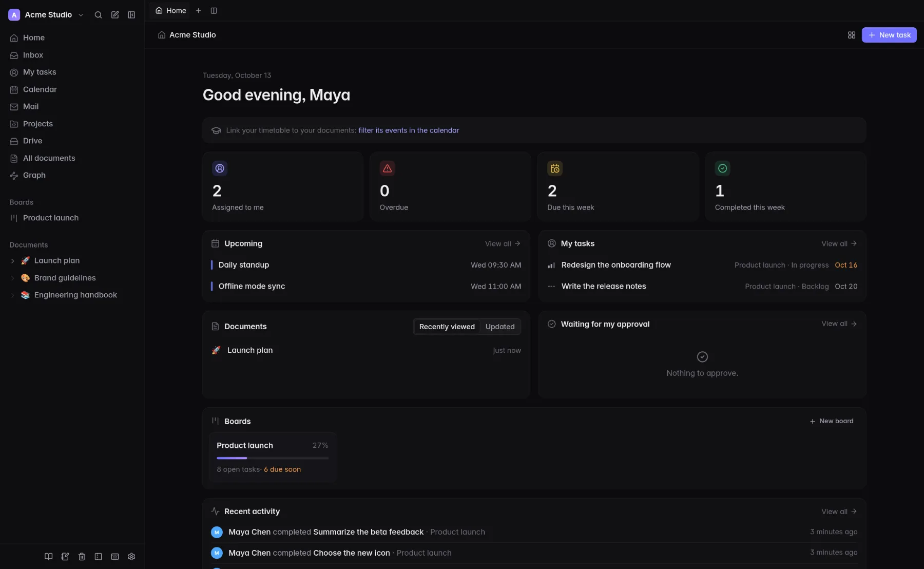Create a task with New task button
This screenshot has width=924, height=569.
(889, 35)
